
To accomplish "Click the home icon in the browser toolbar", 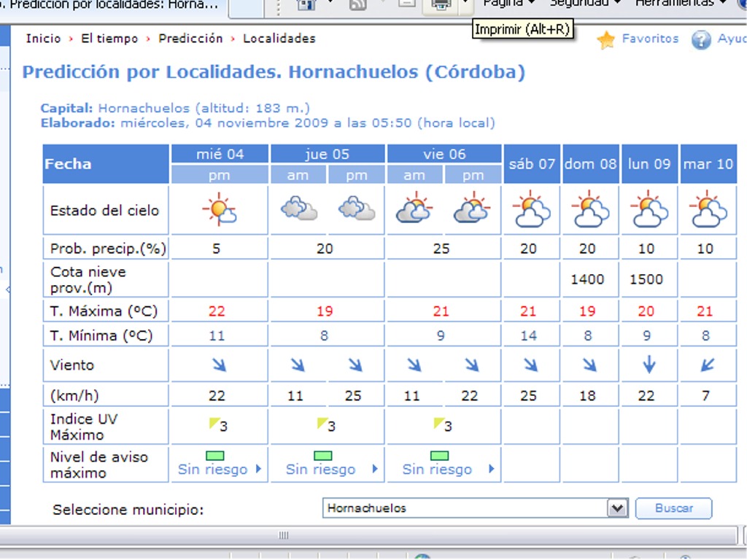I will point(306,4).
